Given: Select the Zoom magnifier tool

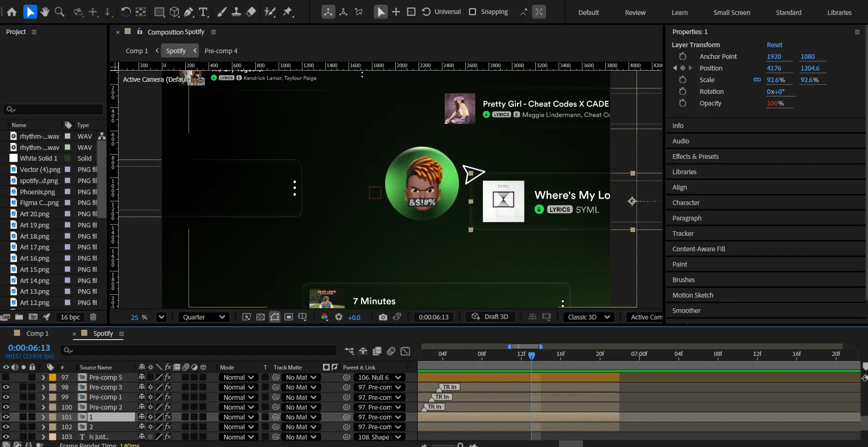Looking at the screenshot, I should point(60,12).
